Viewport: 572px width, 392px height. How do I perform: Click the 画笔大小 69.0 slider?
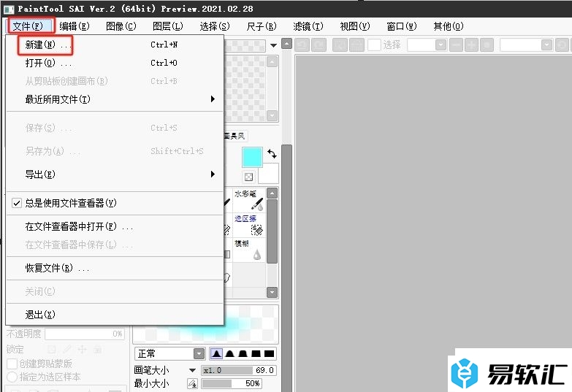click(239, 370)
